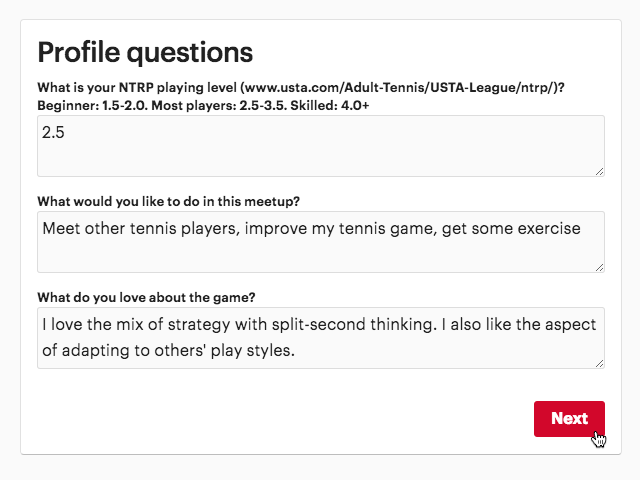The width and height of the screenshot is (640, 480).
Task: Select the 'love about the game' text area
Action: pos(320,338)
